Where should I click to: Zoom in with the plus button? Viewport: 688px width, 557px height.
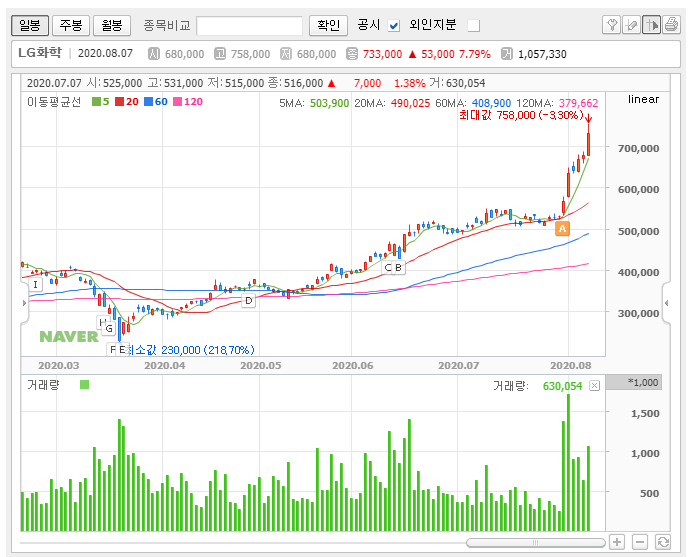617,542
